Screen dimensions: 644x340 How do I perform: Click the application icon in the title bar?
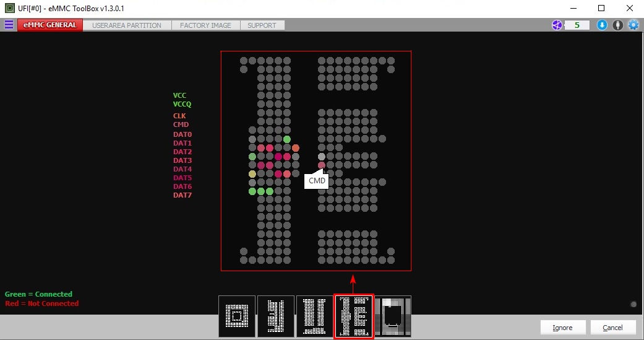click(x=9, y=8)
